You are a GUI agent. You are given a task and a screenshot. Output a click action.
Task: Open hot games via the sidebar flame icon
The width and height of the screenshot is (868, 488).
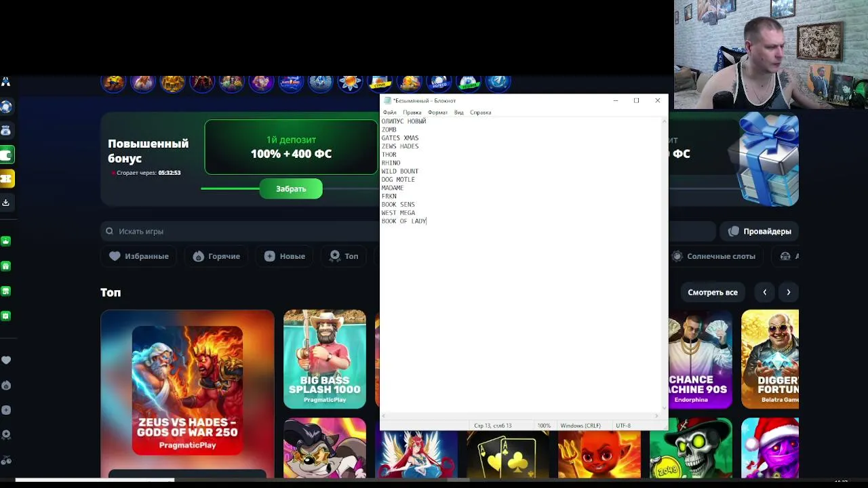pyautogui.click(x=6, y=385)
